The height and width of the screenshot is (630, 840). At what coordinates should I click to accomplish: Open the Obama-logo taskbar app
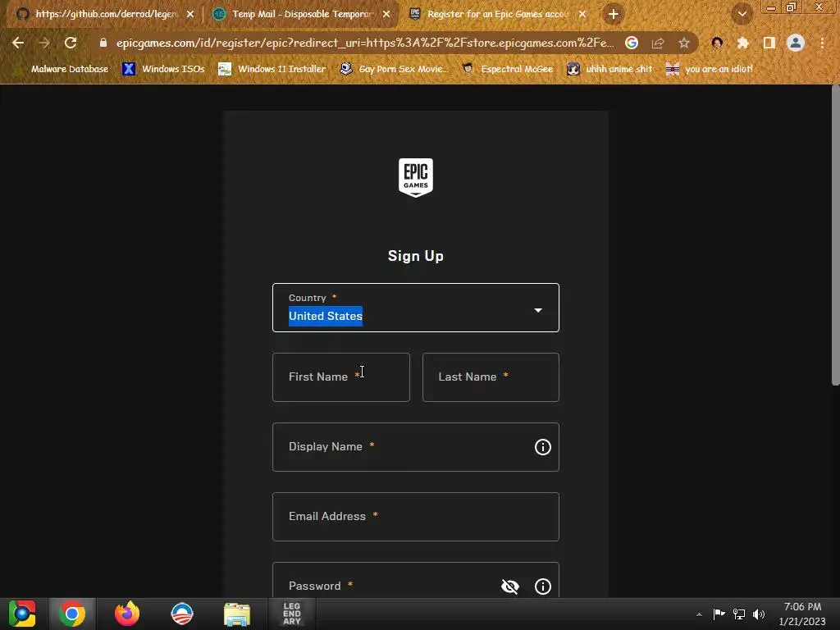pos(181,614)
